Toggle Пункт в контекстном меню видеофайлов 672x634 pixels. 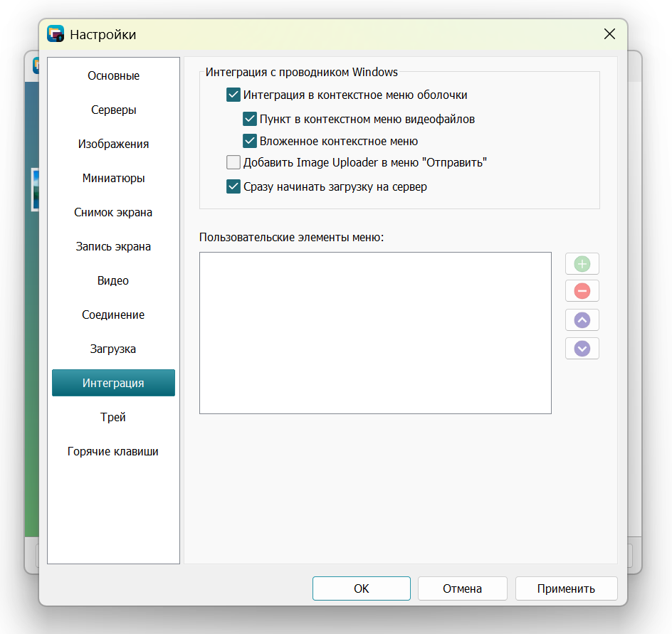(249, 119)
